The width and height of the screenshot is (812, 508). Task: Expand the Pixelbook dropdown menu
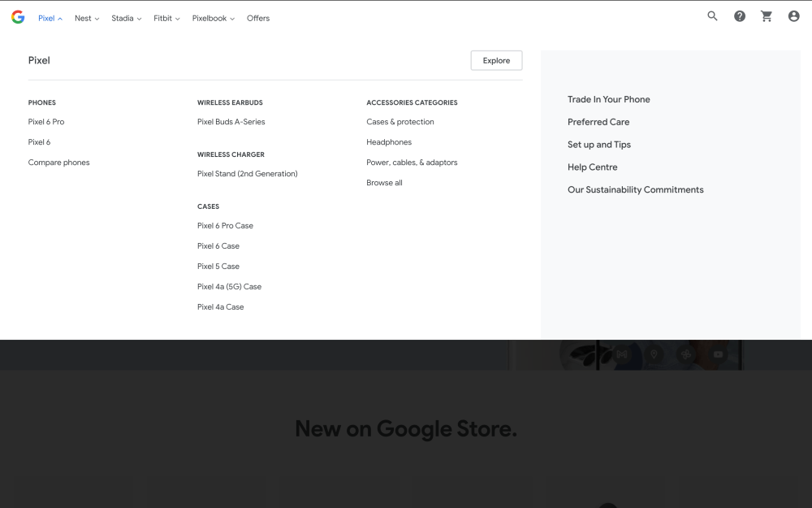213,18
